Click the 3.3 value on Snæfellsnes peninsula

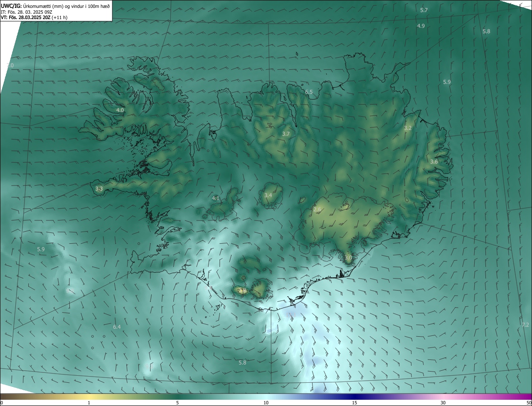[x=99, y=189]
